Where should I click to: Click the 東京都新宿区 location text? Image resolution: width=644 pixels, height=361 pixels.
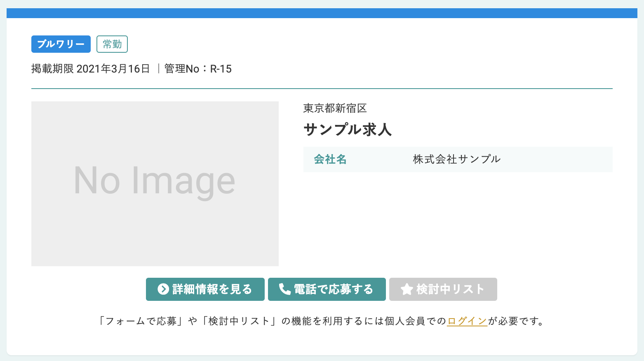(x=335, y=108)
